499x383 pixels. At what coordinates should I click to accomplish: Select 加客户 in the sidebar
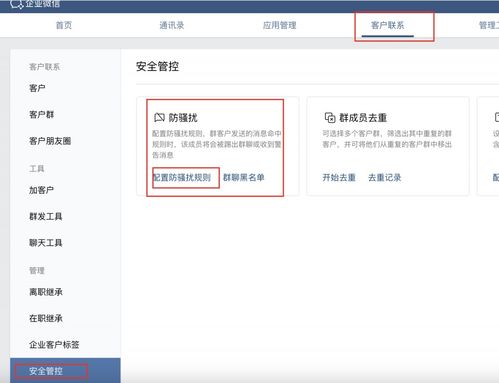tap(41, 190)
